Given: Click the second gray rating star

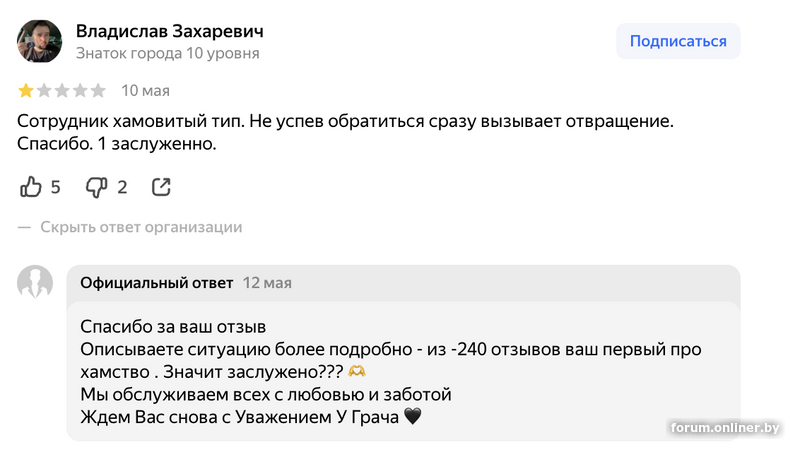Looking at the screenshot, I should pyautogui.click(x=44, y=91).
